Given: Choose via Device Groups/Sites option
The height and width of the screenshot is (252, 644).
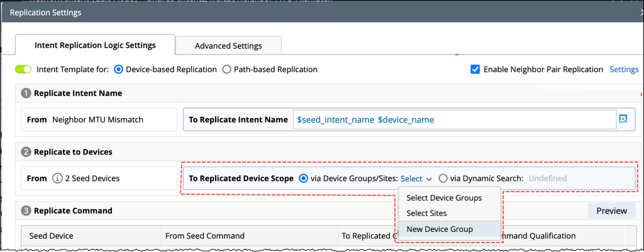Looking at the screenshot, I should tap(304, 178).
